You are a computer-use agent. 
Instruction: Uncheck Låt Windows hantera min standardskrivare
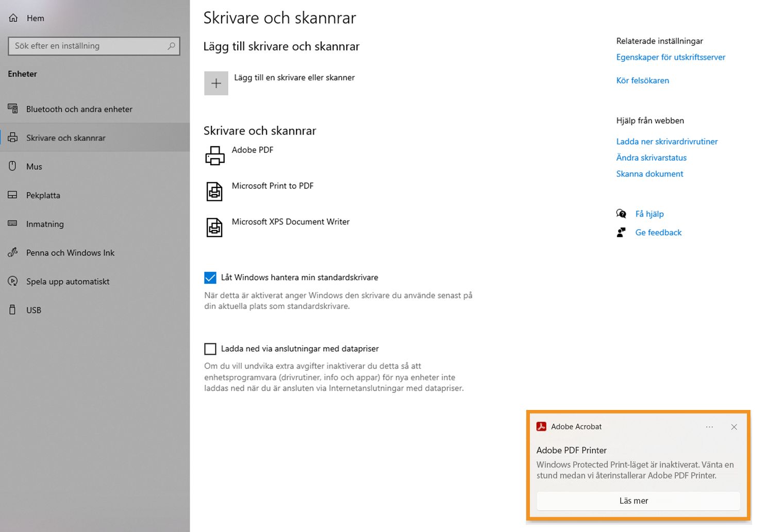[x=210, y=278]
